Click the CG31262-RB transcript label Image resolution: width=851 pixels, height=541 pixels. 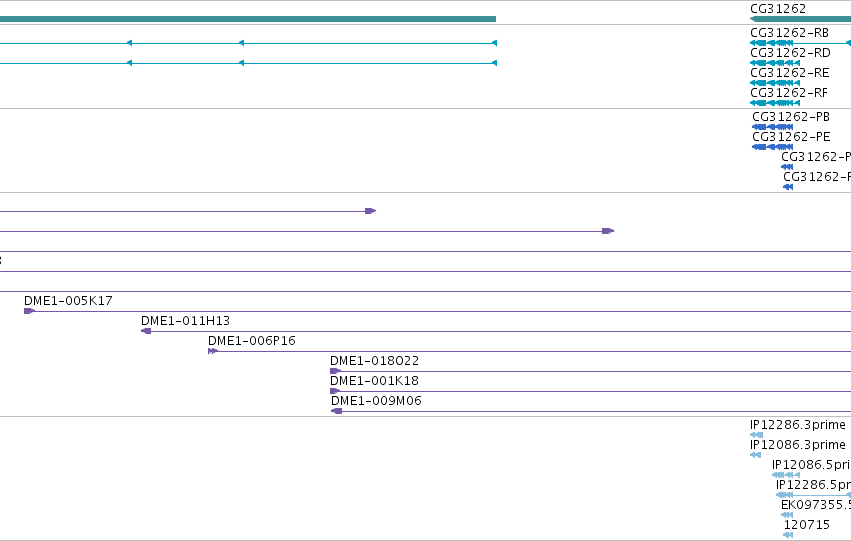point(789,33)
